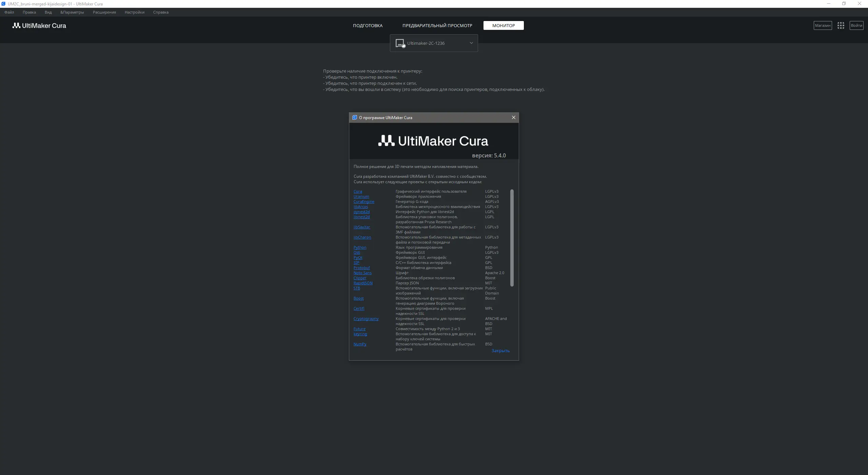Open the libSavitar project link
This screenshot has height=475, width=868.
tap(361, 227)
